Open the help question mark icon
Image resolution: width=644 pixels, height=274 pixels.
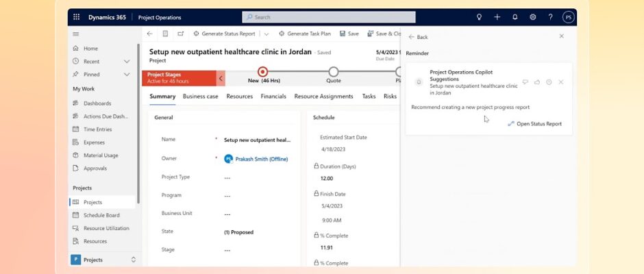point(550,17)
